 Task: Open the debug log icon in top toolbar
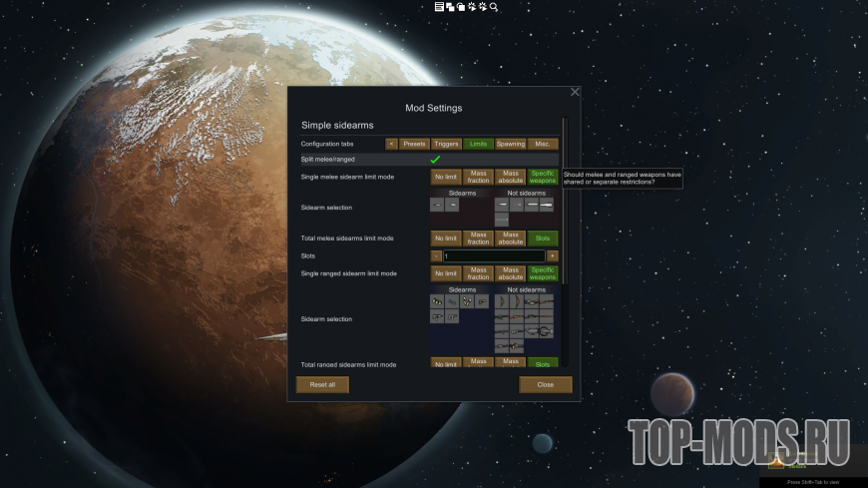point(439,7)
